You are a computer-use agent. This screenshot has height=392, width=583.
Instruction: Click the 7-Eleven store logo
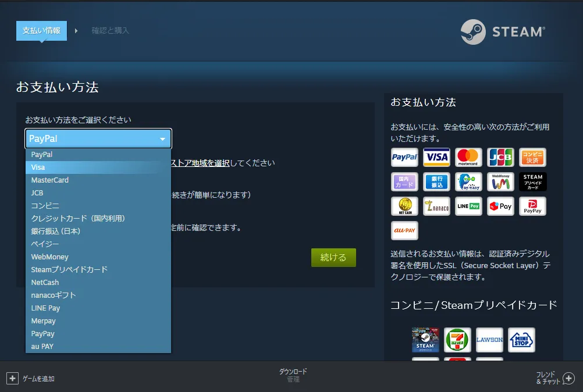(x=457, y=340)
